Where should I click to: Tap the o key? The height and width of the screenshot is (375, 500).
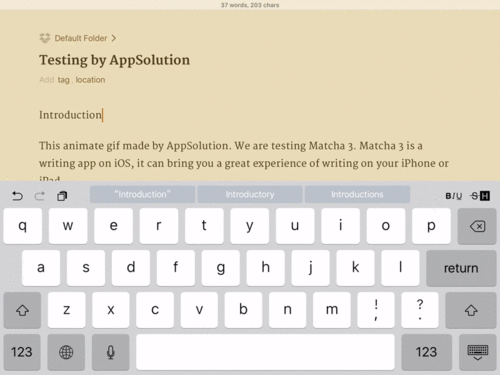[386, 226]
